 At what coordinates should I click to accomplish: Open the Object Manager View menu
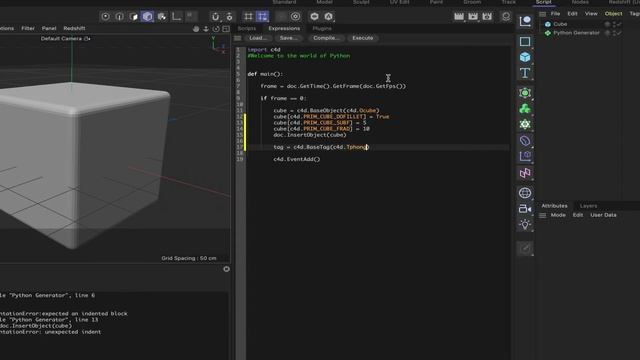[x=591, y=14]
